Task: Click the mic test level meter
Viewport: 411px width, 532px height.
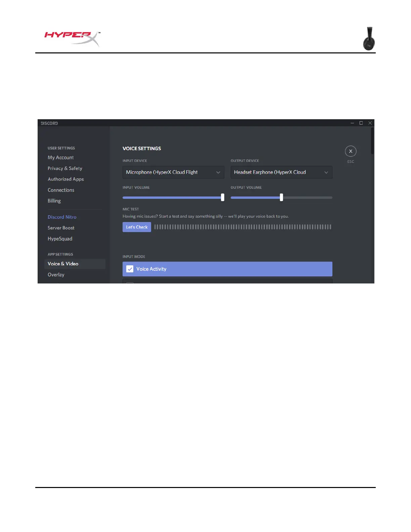Action: coord(243,227)
